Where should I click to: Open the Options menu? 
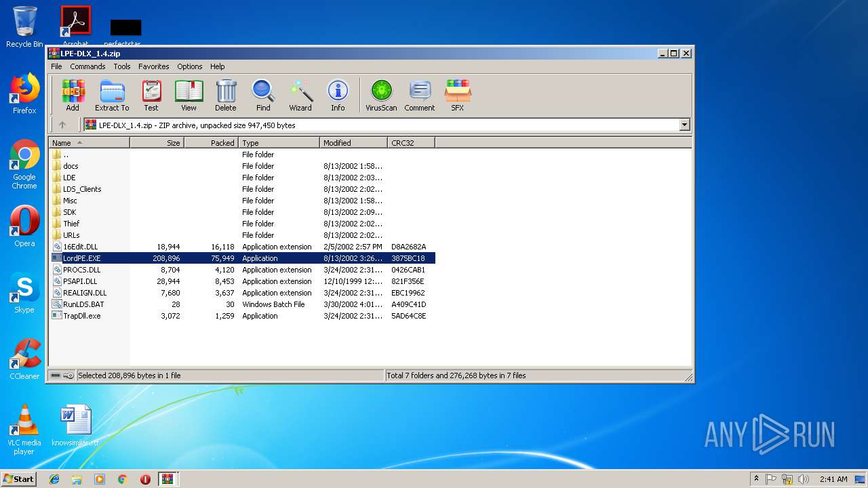(190, 66)
